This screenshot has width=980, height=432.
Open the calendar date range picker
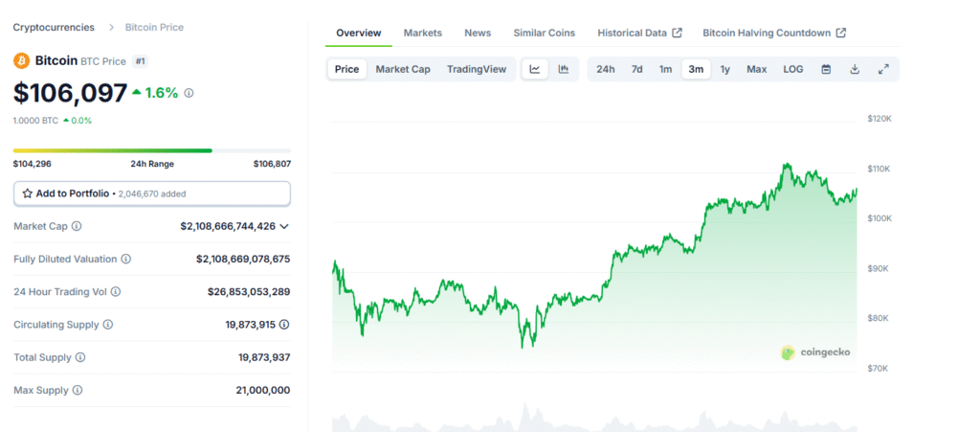coord(826,69)
